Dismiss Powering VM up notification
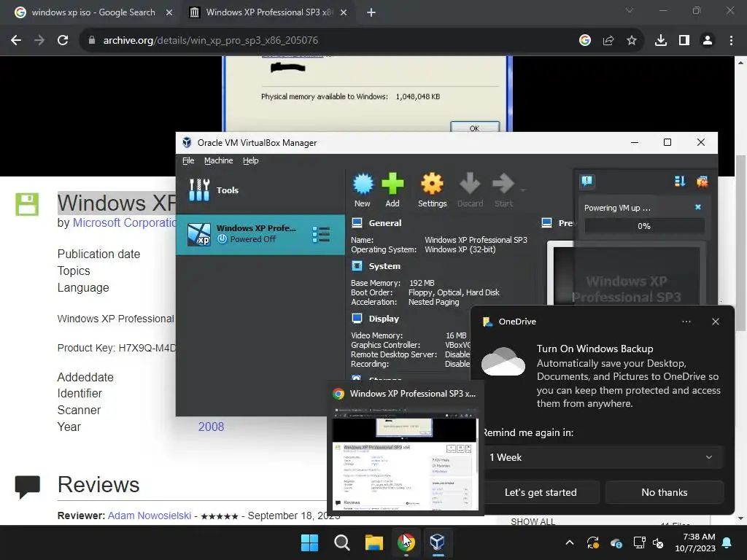Image resolution: width=747 pixels, height=560 pixels. (698, 207)
